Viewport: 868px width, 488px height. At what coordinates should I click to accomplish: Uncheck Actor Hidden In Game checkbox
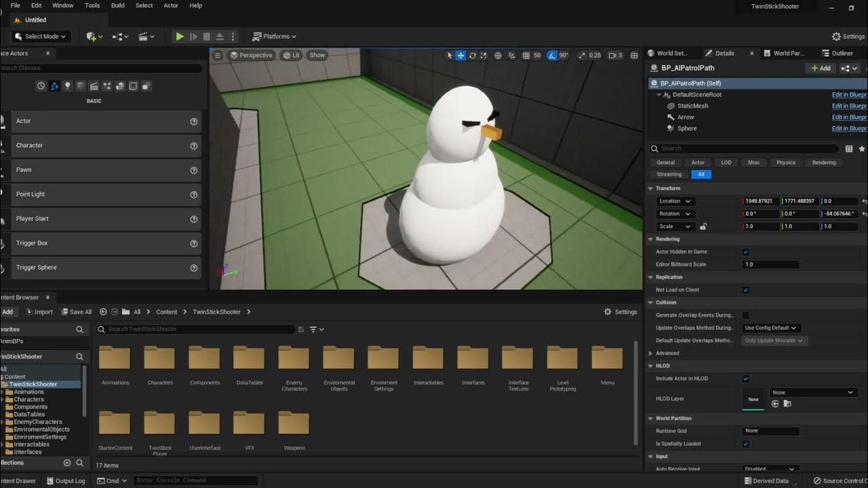coord(745,251)
